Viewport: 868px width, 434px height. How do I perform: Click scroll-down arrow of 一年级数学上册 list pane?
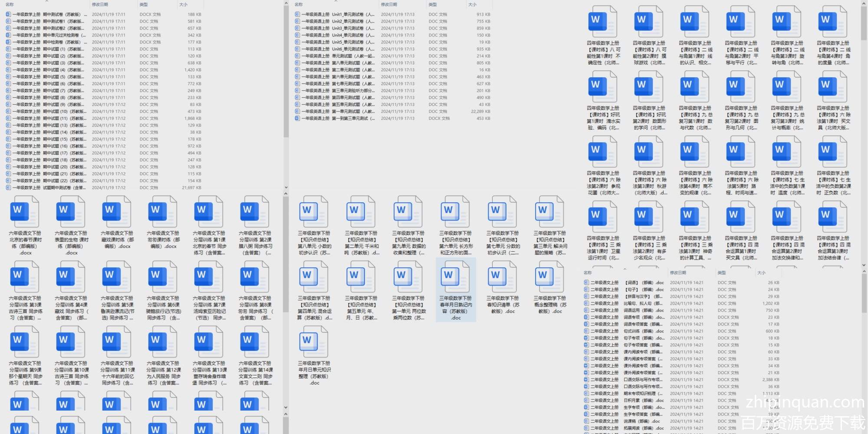(286, 187)
